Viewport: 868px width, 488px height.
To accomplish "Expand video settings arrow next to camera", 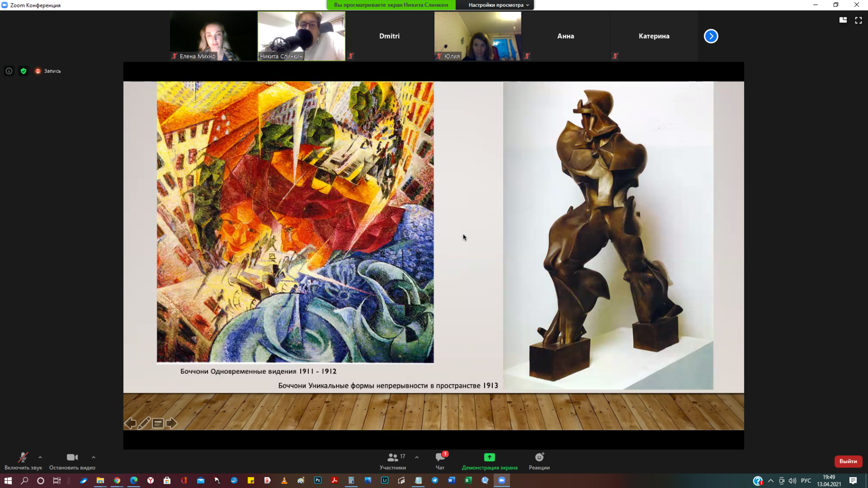I will pos(94,457).
